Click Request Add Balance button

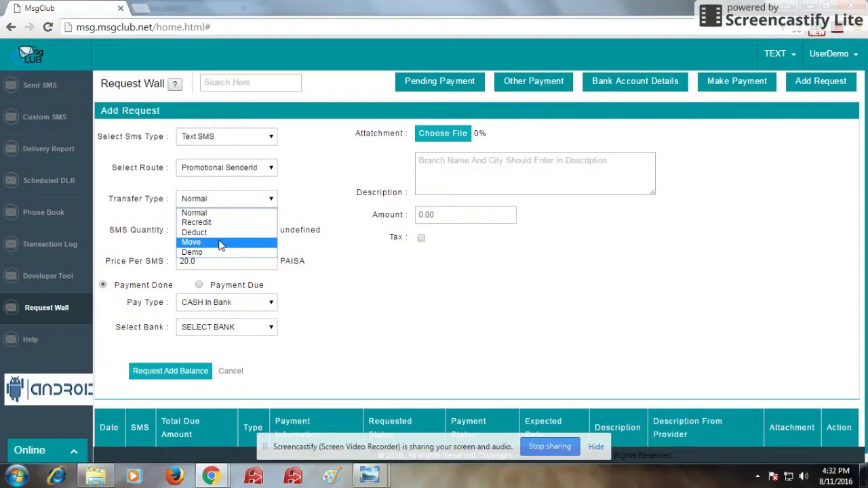170,371
